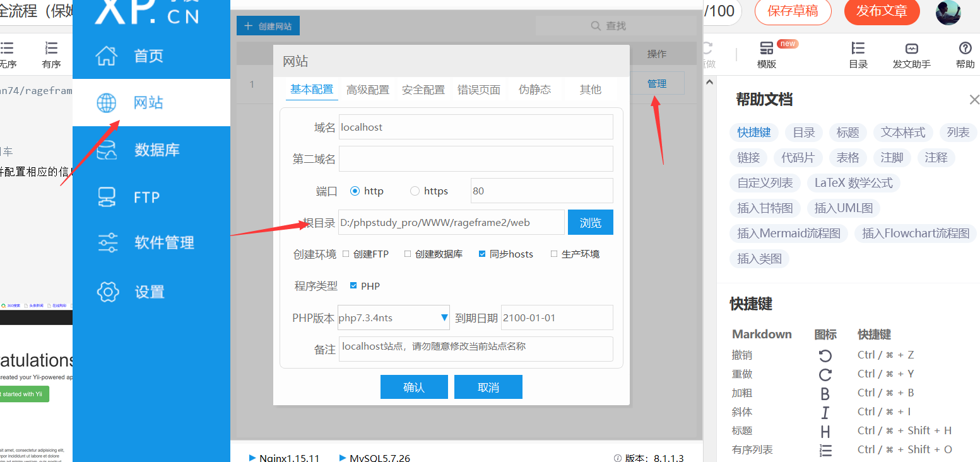The height and width of the screenshot is (462, 980).
Task: Click the 帮助 help icon
Action: click(x=964, y=55)
